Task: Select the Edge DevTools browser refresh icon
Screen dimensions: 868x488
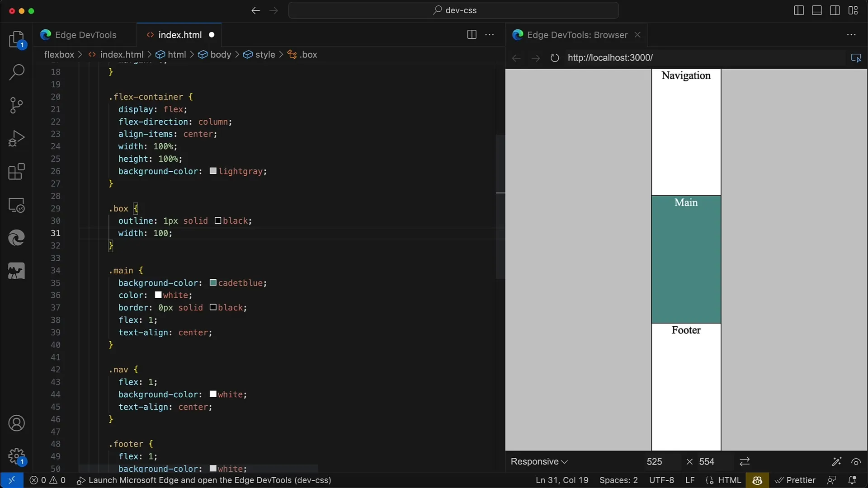Action: click(554, 57)
